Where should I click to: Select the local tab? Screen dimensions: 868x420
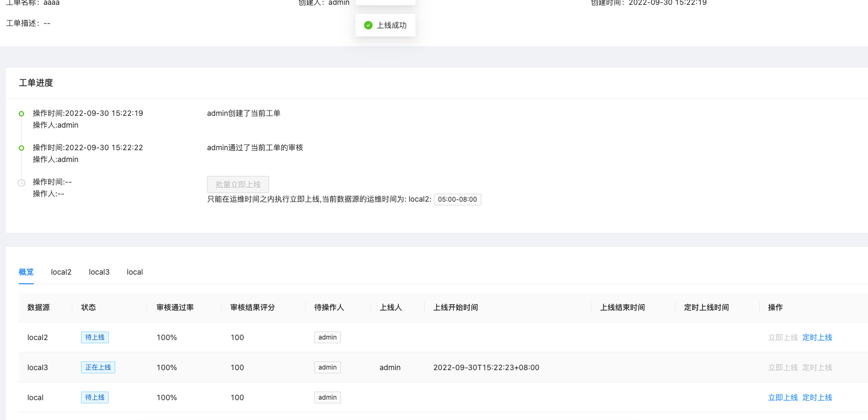coord(135,272)
